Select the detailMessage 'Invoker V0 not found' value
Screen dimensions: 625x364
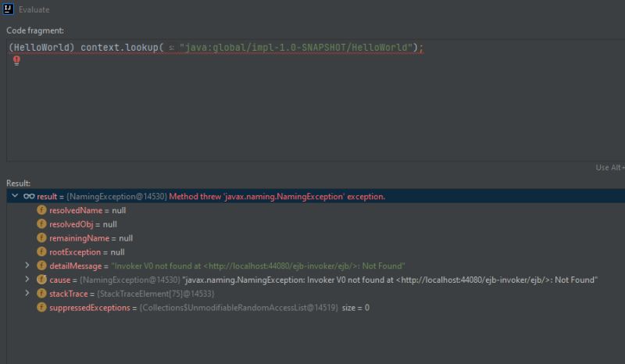[x=258, y=266]
